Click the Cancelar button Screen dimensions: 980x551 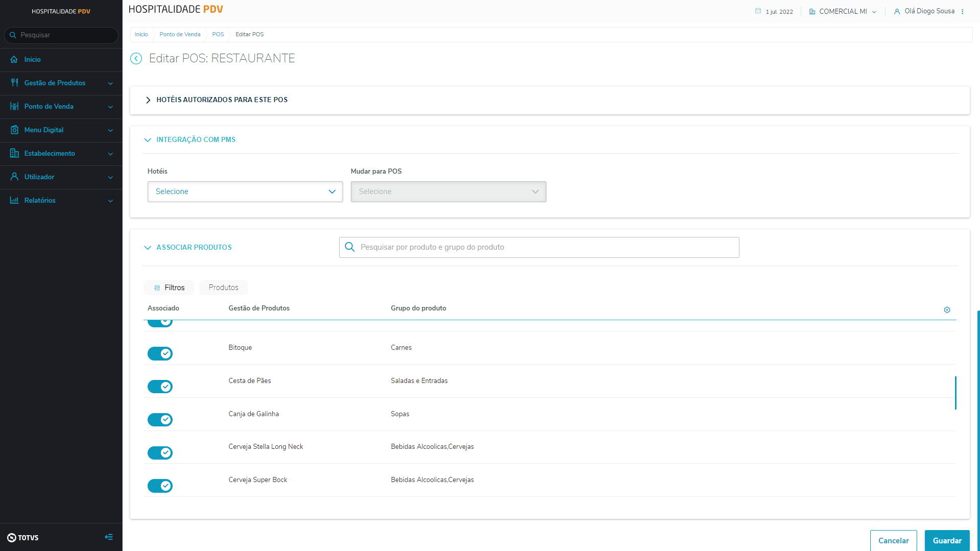point(893,540)
